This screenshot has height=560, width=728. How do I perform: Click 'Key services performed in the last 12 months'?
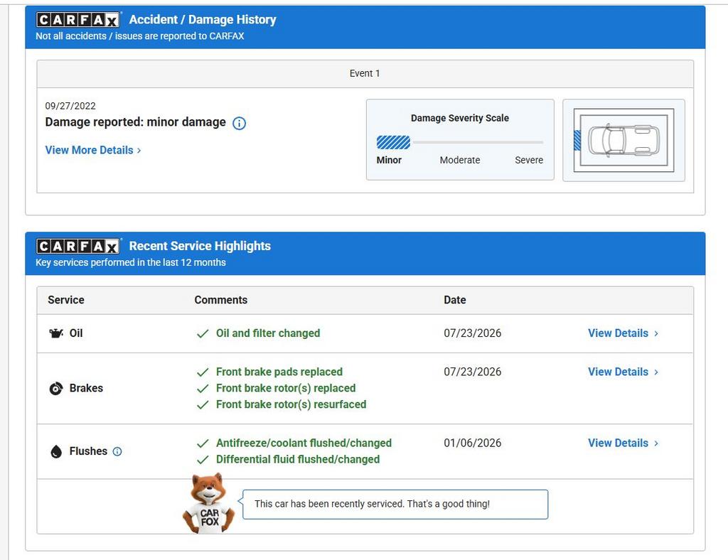(x=131, y=263)
